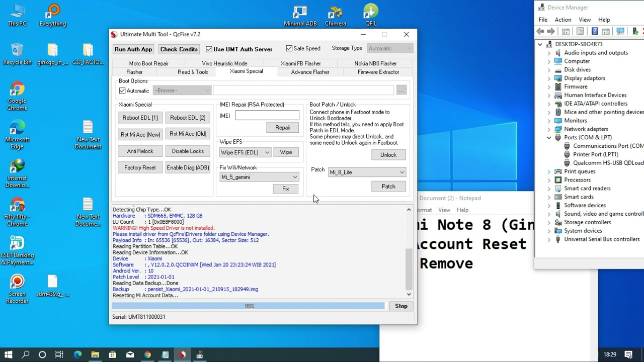Click the QcFire app icon on taskbar
Image resolution: width=644 pixels, height=362 pixels.
pyautogui.click(x=182, y=354)
